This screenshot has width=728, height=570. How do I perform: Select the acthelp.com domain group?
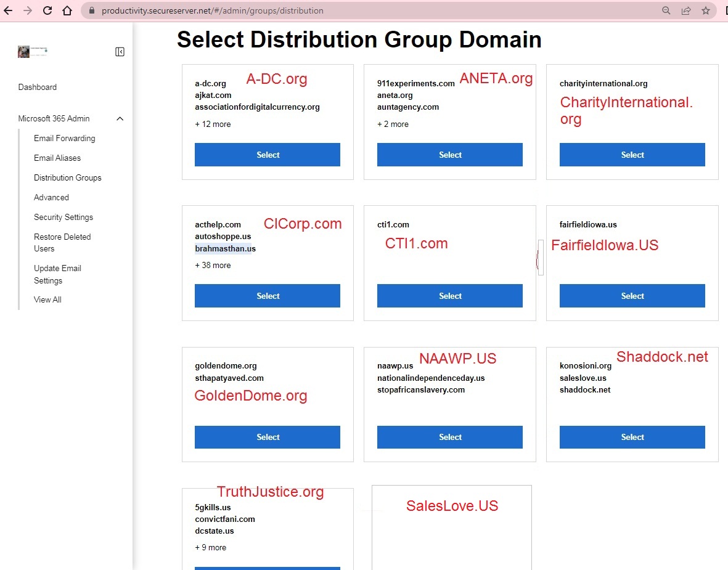point(268,296)
